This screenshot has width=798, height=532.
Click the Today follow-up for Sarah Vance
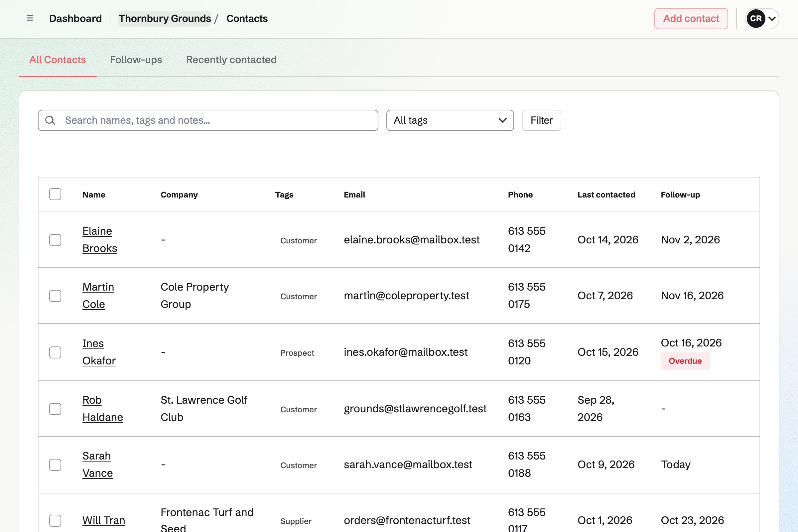click(676, 465)
